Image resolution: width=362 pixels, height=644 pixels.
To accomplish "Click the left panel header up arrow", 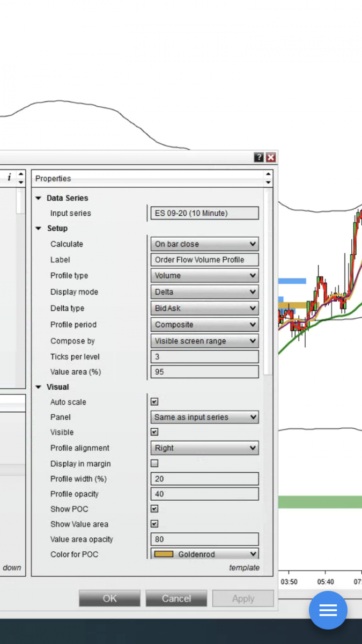I will [21, 174].
